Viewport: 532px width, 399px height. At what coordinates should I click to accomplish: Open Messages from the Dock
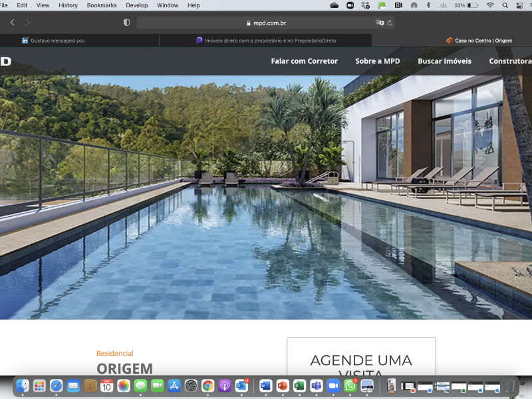[x=140, y=386]
